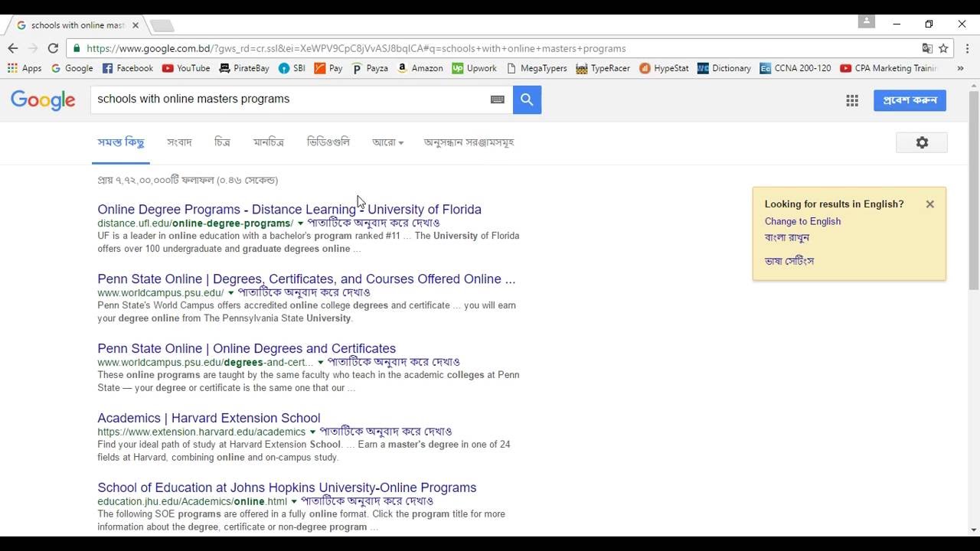Open the CPA Marketing Training bookmark
This screenshot has height=551, width=980.
pyautogui.click(x=888, y=68)
